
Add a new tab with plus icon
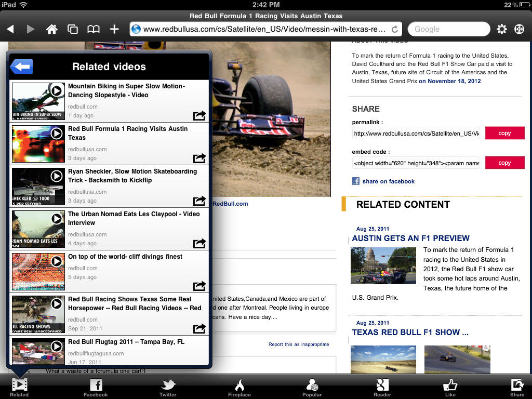114,29
